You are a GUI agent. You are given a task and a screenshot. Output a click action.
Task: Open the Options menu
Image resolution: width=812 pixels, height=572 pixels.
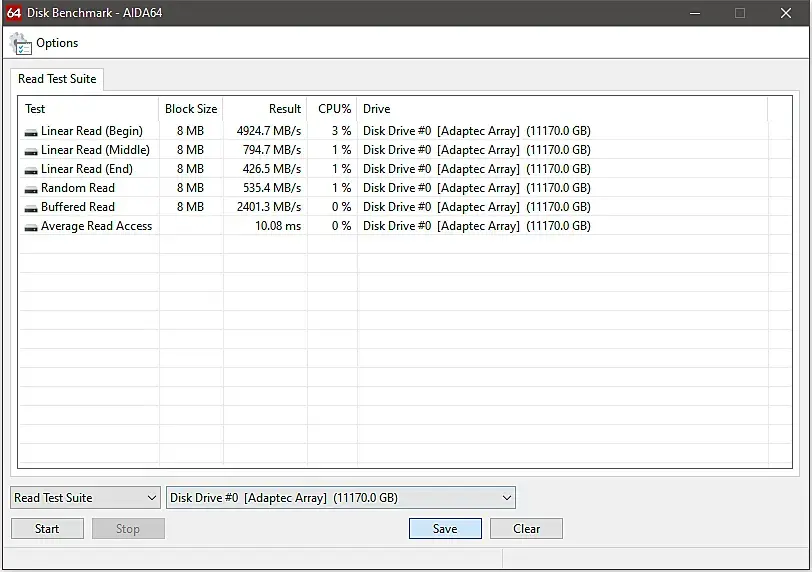pyautogui.click(x=57, y=43)
